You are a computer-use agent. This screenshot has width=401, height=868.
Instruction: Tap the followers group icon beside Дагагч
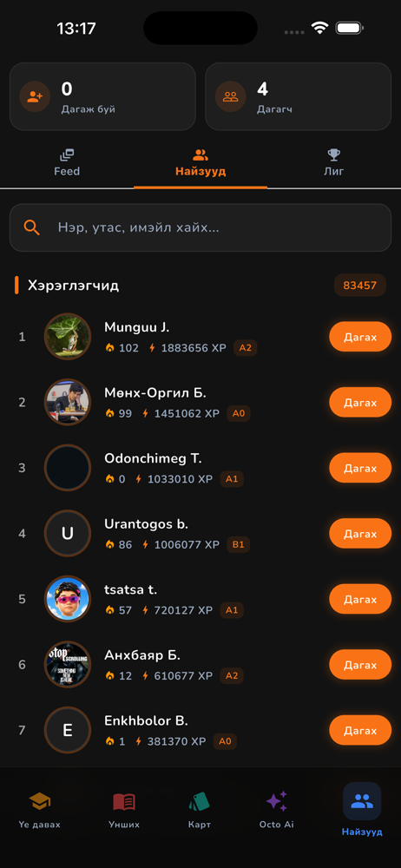(230, 96)
